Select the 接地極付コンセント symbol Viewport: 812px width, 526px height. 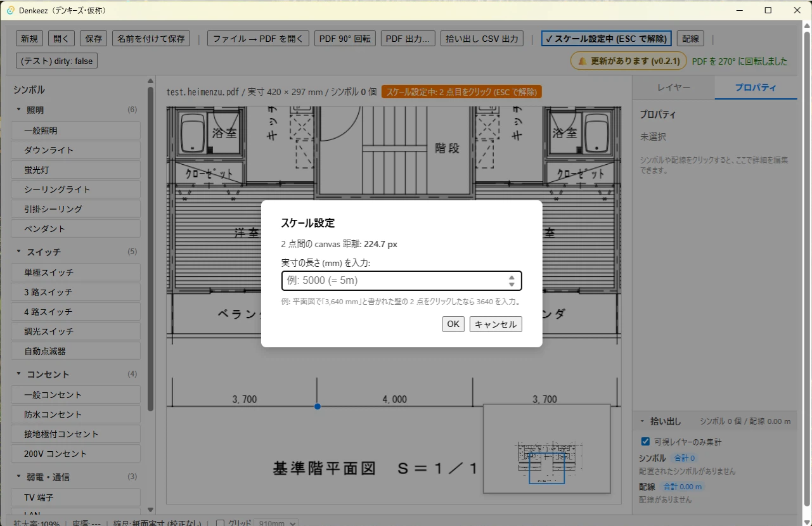coord(75,434)
